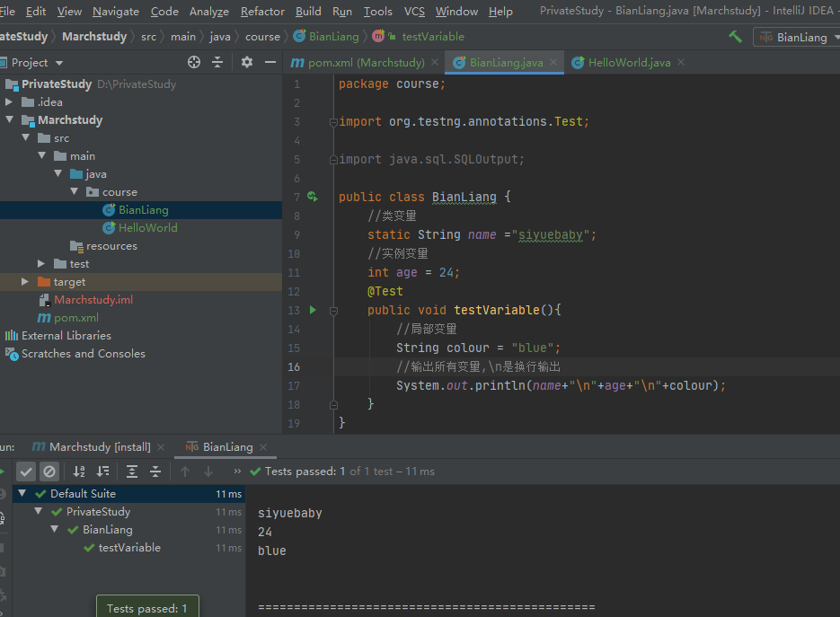
Task: Collapse all in Project panel toolbar
Action: tap(217, 62)
